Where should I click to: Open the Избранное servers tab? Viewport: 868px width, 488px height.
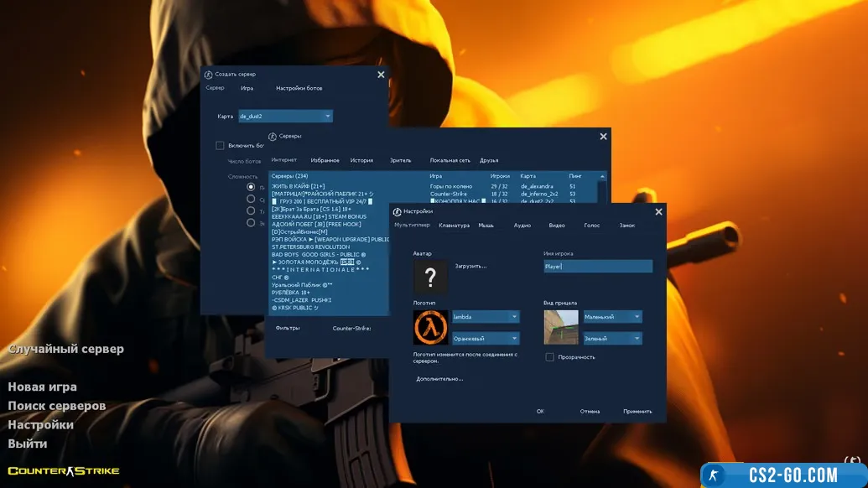point(325,160)
